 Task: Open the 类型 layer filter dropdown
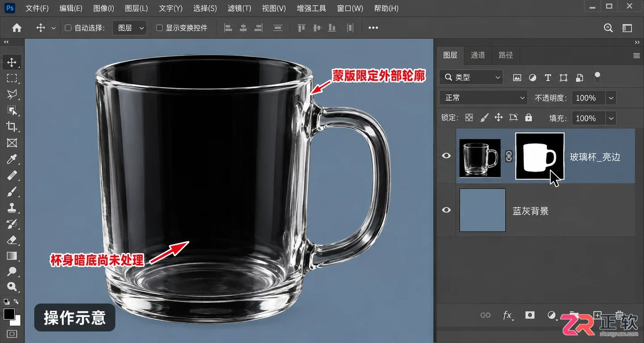471,77
